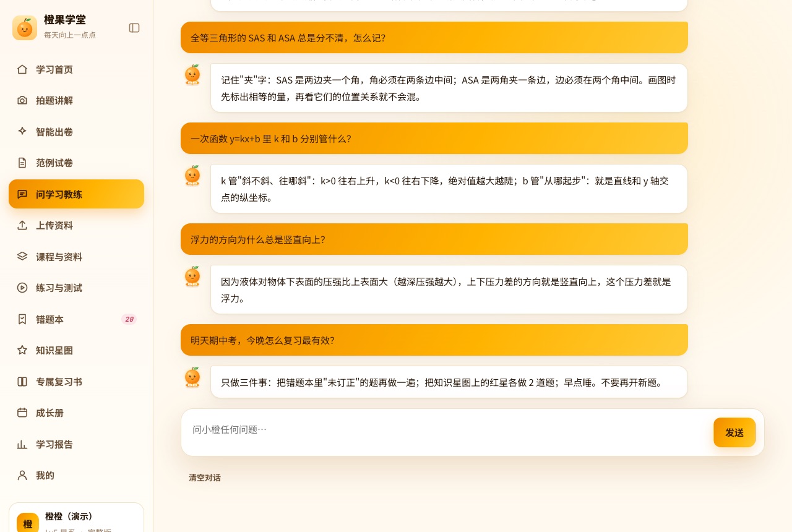
Task: Click the orange 橙果学堂 logo icon
Action: click(x=25, y=28)
